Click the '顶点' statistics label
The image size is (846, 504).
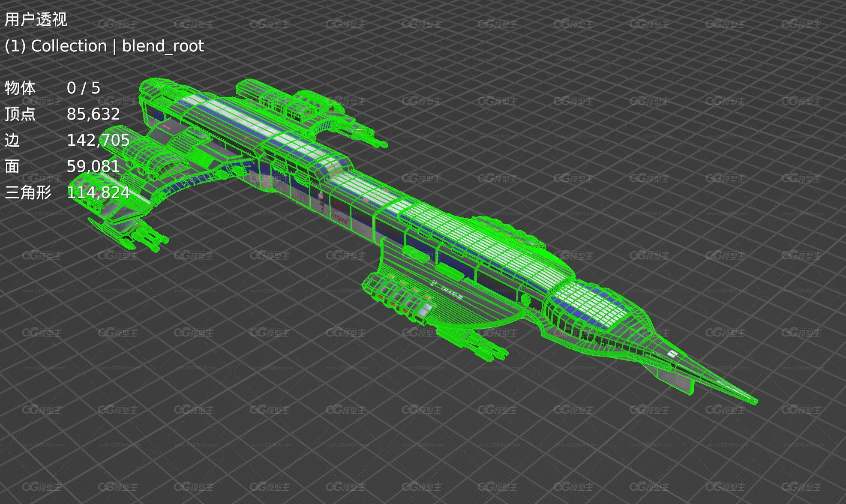tap(20, 114)
